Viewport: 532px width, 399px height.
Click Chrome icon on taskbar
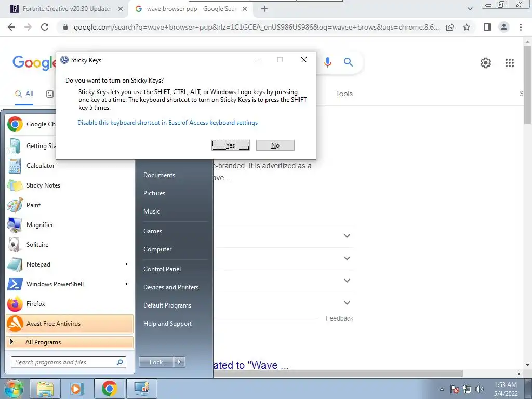[109, 389]
